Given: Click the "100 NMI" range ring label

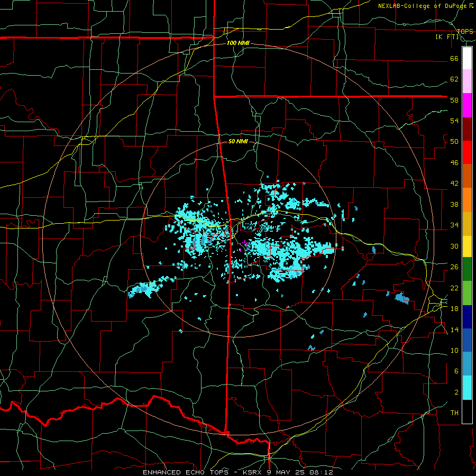Looking at the screenshot, I should tap(238, 43).
